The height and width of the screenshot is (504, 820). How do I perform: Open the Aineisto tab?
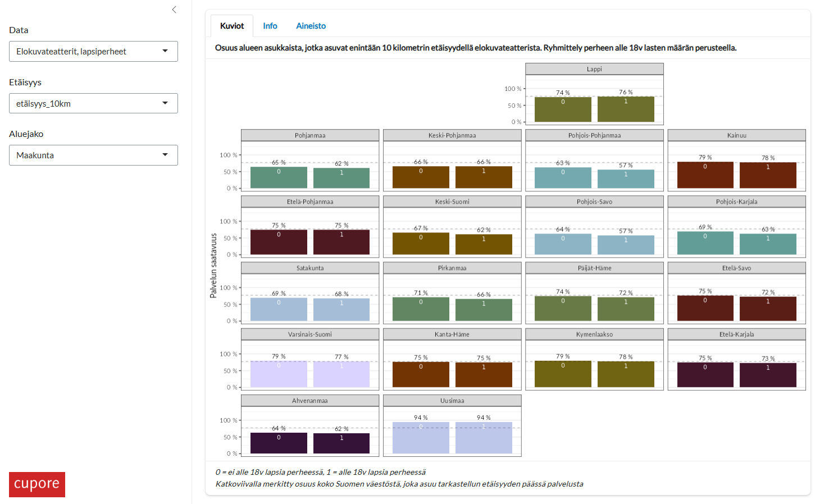(x=311, y=26)
